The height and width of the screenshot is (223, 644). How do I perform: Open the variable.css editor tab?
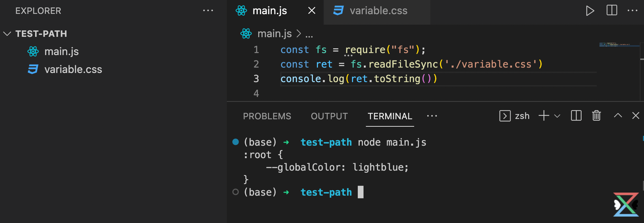[378, 11]
